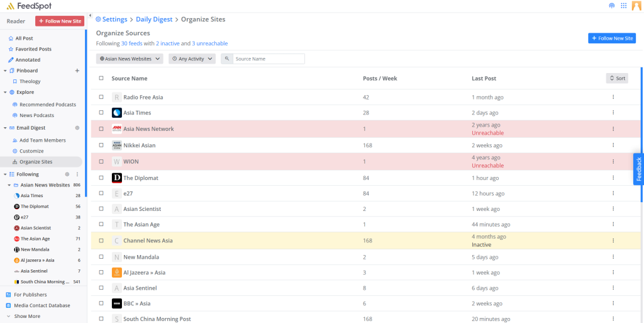This screenshot has width=644, height=323.
Task: Click the plus icon beside Pinboard
Action: tap(77, 71)
